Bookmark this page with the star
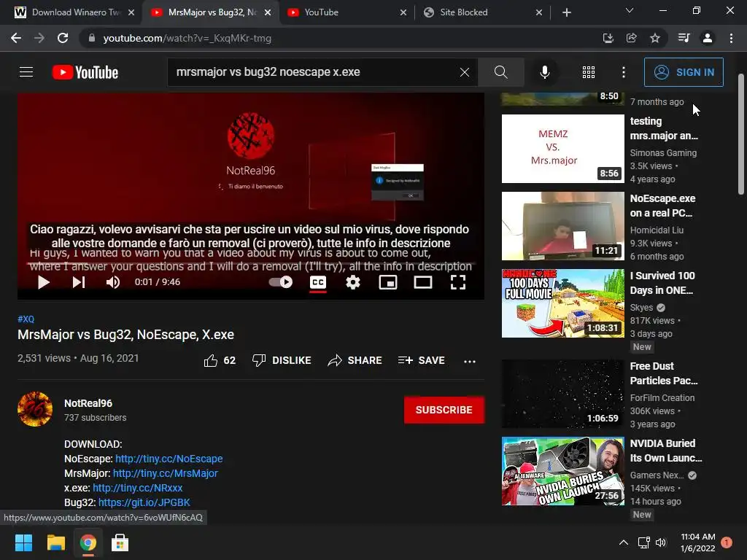The height and width of the screenshot is (560, 747). (655, 38)
